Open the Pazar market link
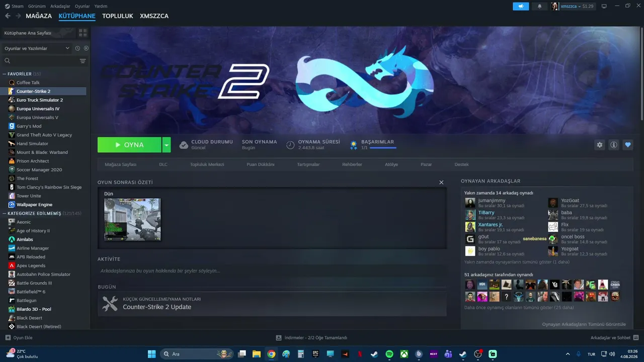 pyautogui.click(x=426, y=164)
